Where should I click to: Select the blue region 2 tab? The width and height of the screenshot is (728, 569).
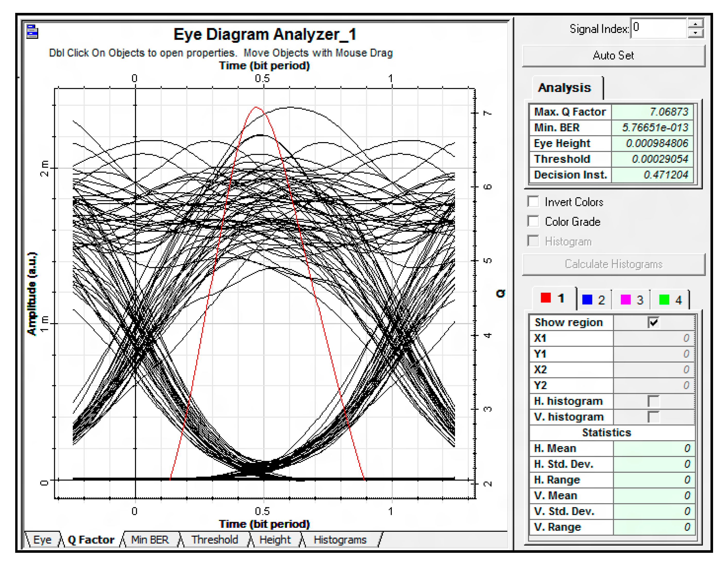click(594, 300)
